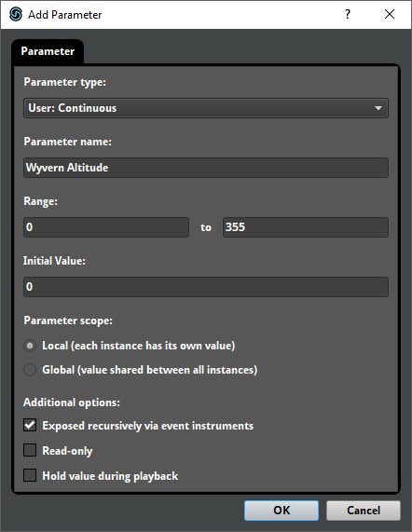Click the Wyvern Altitude name field
412x532 pixels.
point(206,168)
